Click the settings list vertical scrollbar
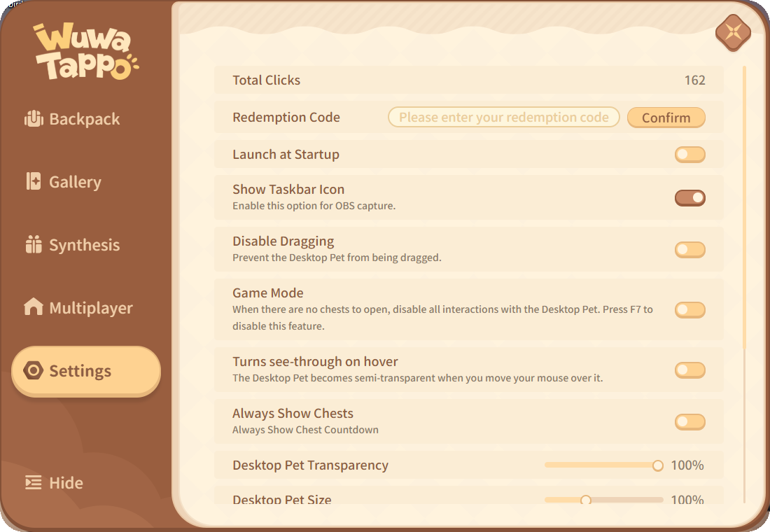The width and height of the screenshot is (770, 532). [745, 206]
